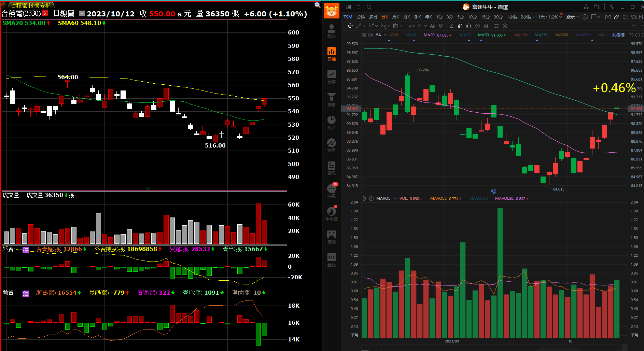Expand the MA indicator type dropdown
Image resolution: width=644 pixels, height=351 pixels.
tap(385, 35)
